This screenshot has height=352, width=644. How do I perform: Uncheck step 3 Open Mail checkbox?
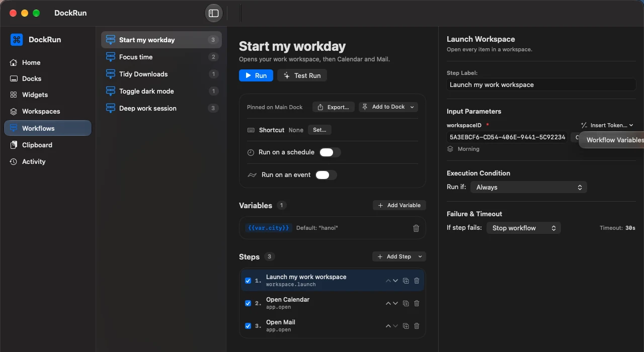pyautogui.click(x=248, y=326)
